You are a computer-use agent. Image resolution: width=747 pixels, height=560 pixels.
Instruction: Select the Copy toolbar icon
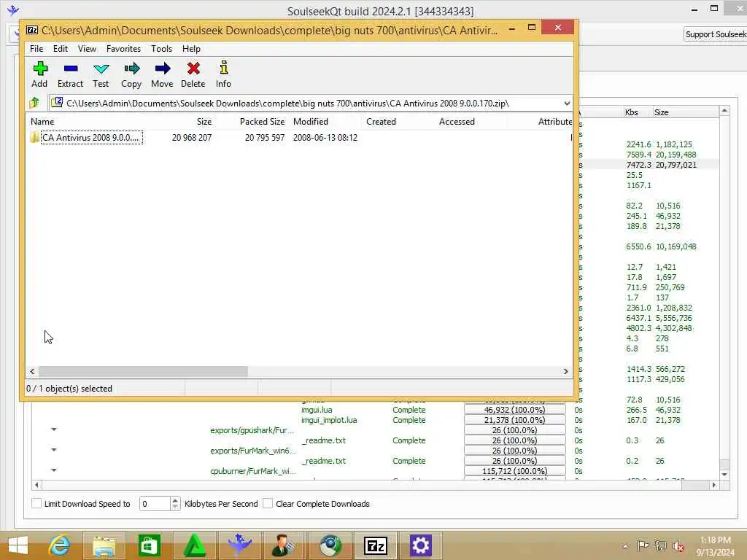click(131, 75)
